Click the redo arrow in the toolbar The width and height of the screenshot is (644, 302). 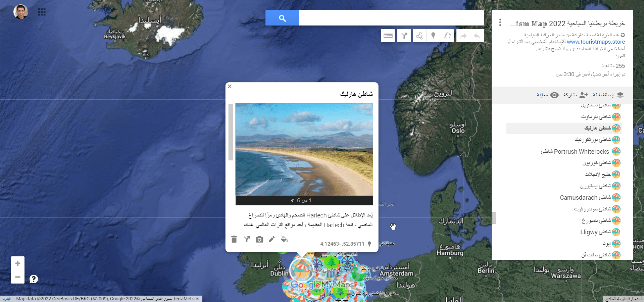point(463,36)
